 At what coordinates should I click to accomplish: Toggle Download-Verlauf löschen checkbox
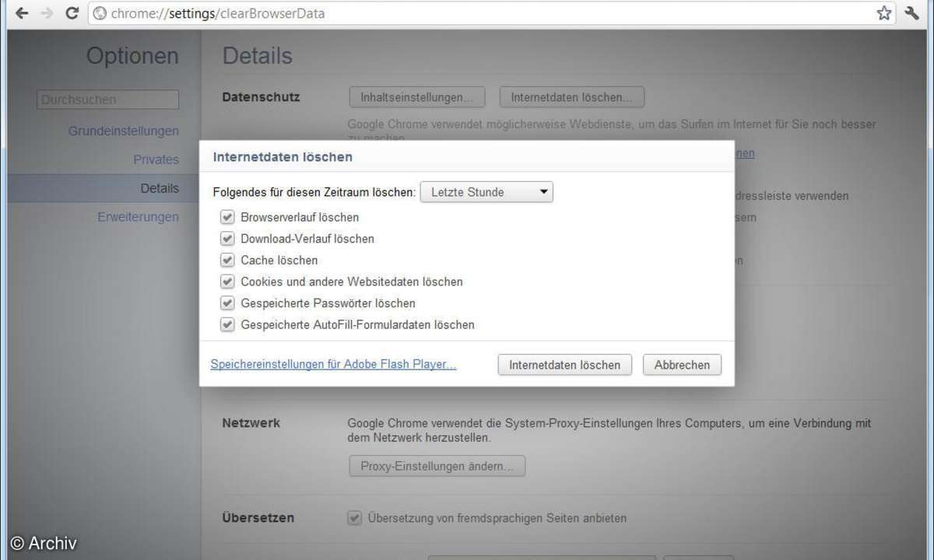227,239
